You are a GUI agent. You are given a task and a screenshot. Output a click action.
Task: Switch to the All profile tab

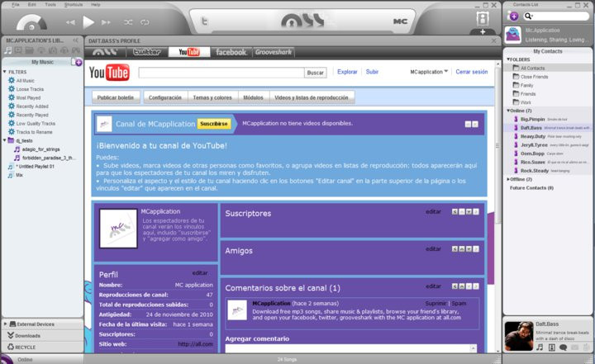click(x=105, y=52)
